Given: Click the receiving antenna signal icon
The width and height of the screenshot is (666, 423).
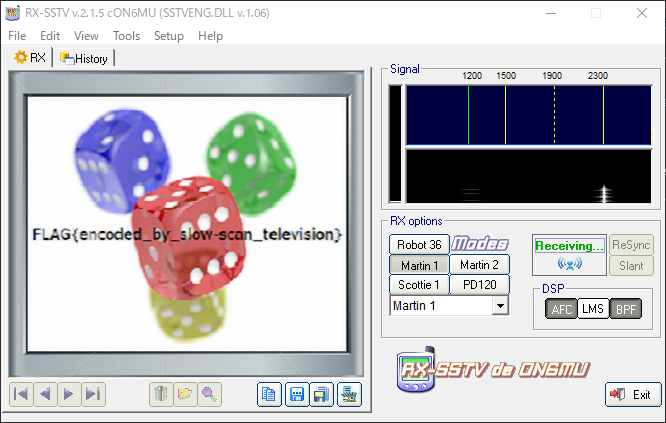Looking at the screenshot, I should click(569, 264).
